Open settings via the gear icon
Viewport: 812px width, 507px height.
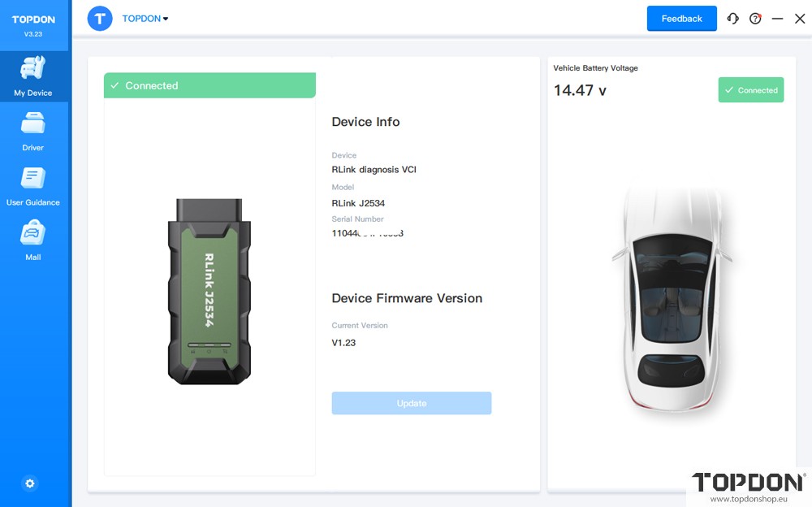(30, 483)
